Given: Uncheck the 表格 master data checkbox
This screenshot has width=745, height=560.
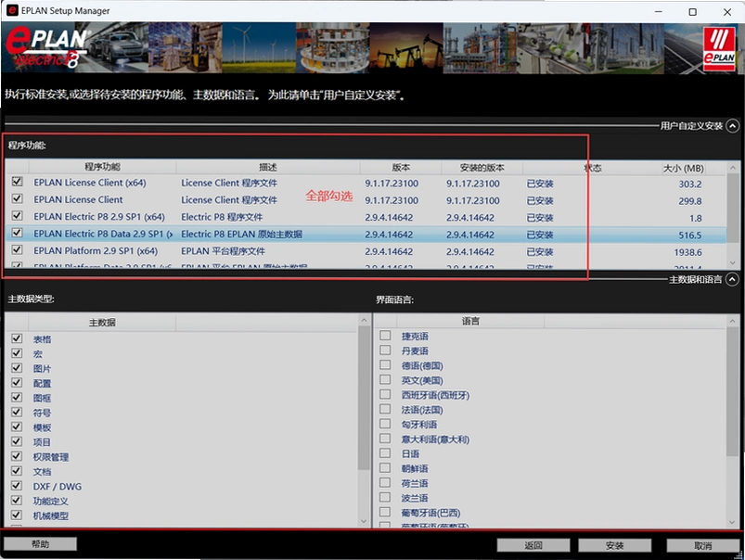Looking at the screenshot, I should [17, 338].
